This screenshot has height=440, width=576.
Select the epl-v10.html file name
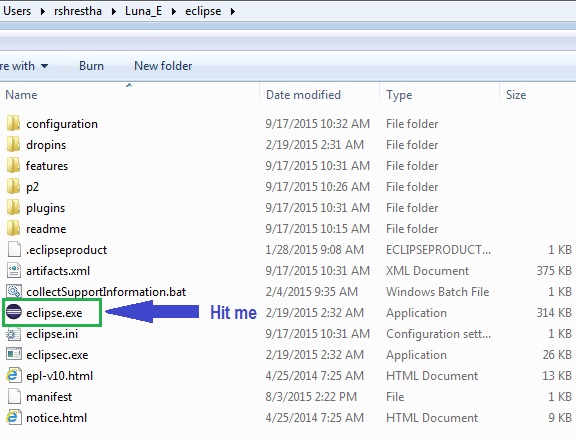(60, 376)
